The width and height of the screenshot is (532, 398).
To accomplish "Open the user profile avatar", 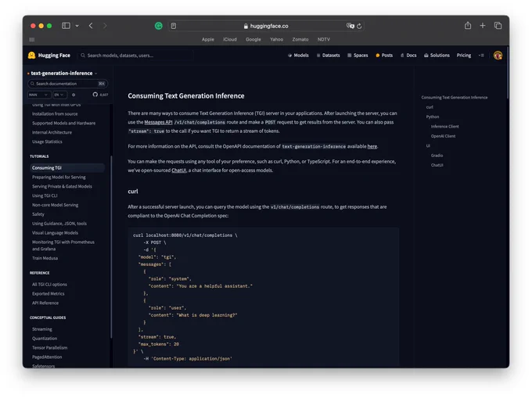I will 498,56.
